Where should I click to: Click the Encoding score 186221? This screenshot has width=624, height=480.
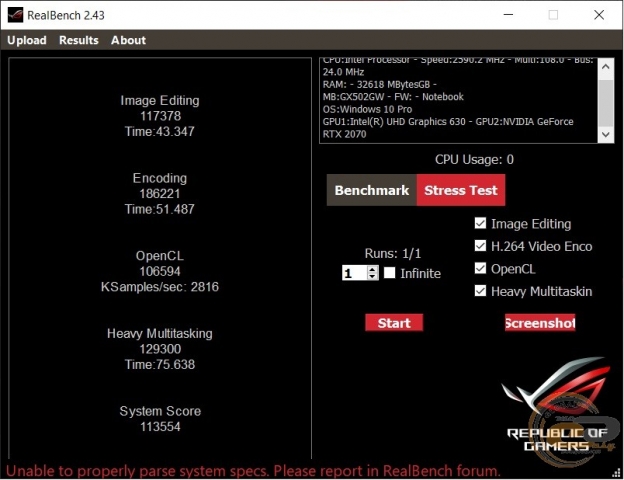pos(160,193)
